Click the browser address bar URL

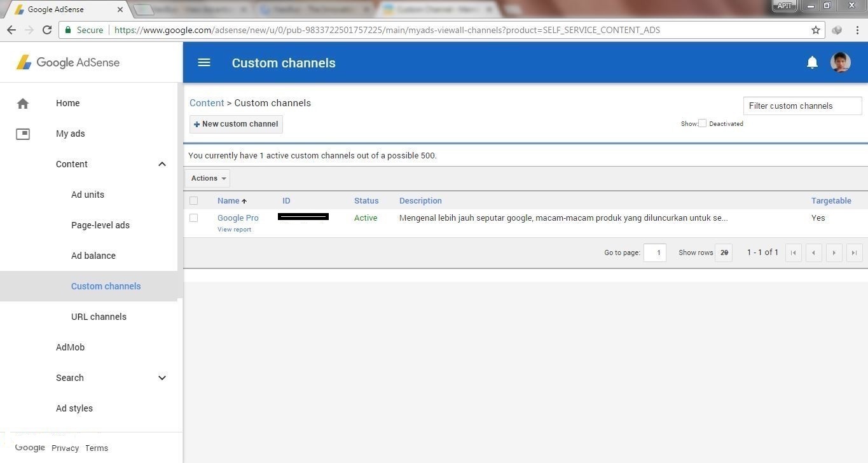[x=387, y=30]
